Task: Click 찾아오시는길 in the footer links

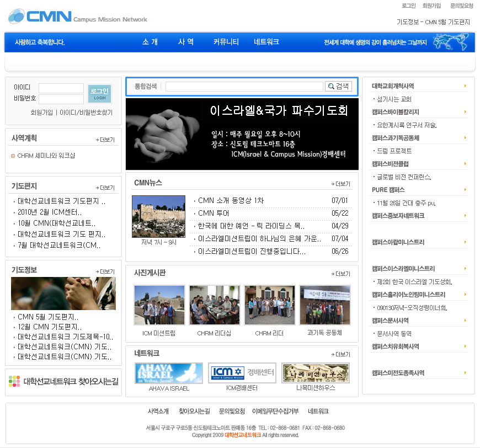Action: coord(194,411)
